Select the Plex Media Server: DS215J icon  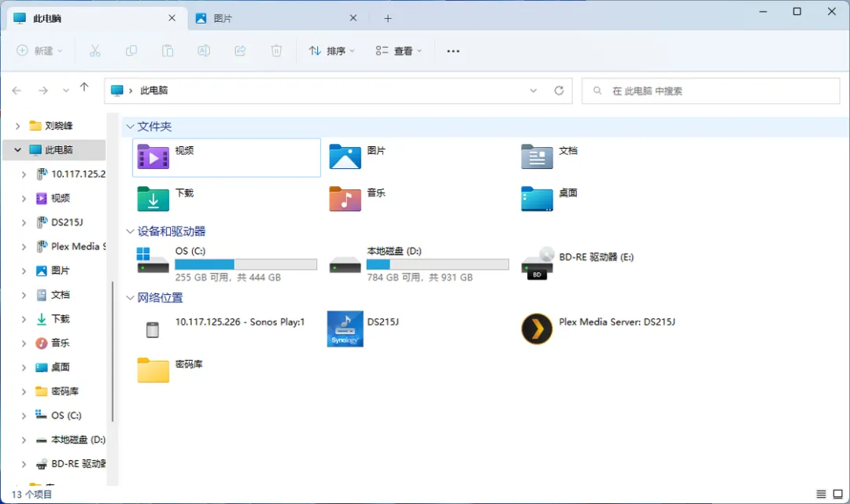coord(537,329)
